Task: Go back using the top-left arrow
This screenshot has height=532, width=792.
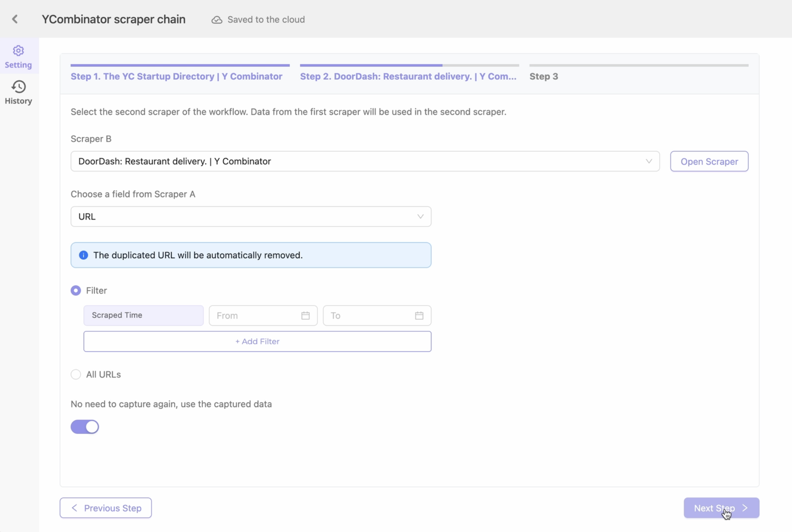Action: pos(15,19)
